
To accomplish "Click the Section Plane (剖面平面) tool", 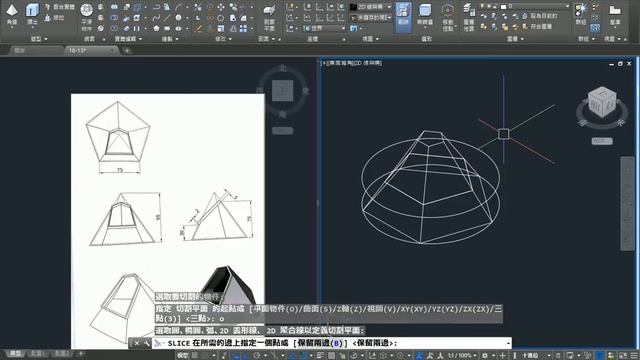I will tap(269, 17).
